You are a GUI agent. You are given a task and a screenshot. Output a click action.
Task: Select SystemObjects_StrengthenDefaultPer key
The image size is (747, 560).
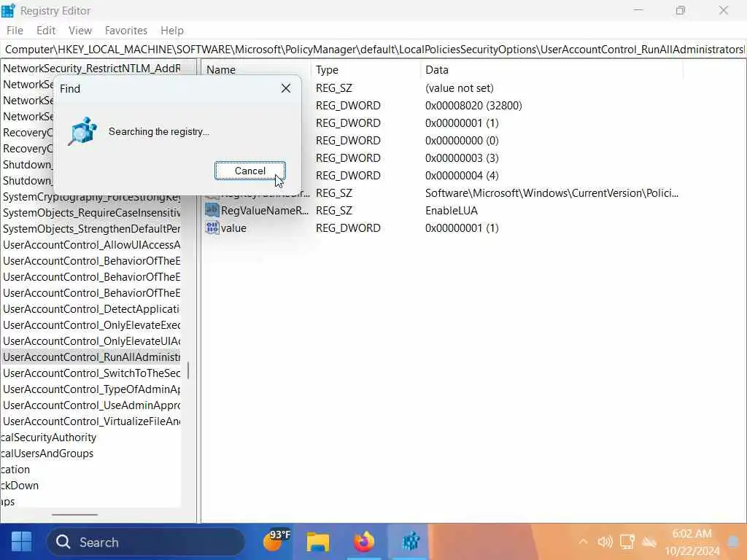91,229
